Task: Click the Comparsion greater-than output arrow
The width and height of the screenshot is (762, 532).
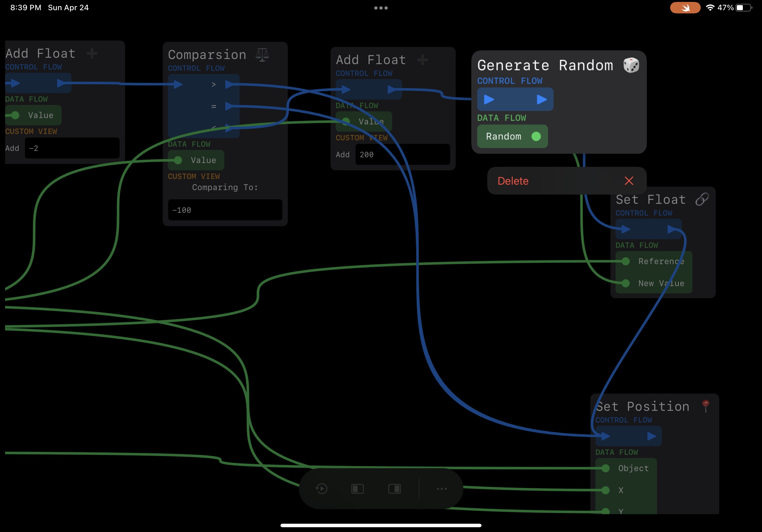Action: click(230, 85)
